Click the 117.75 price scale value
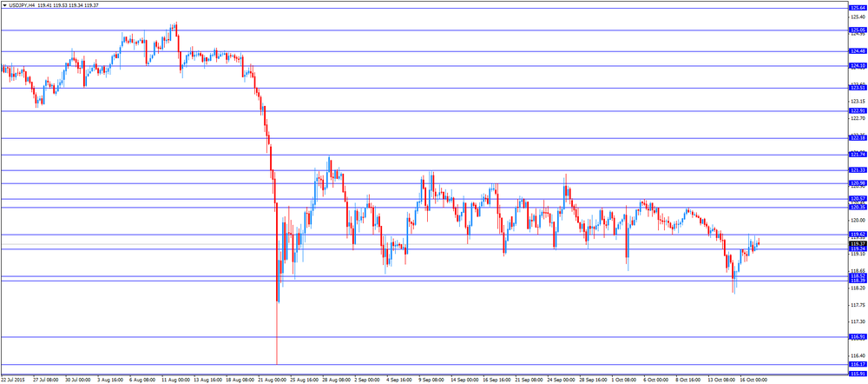Screen dimensions: 868x384 click(858, 305)
